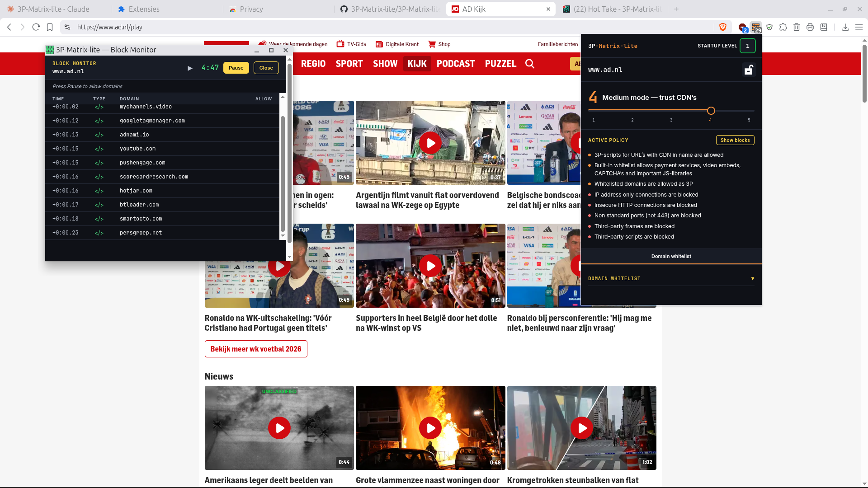The height and width of the screenshot is (488, 868).
Task: Open the downloads arrow icon
Action: 845,27
